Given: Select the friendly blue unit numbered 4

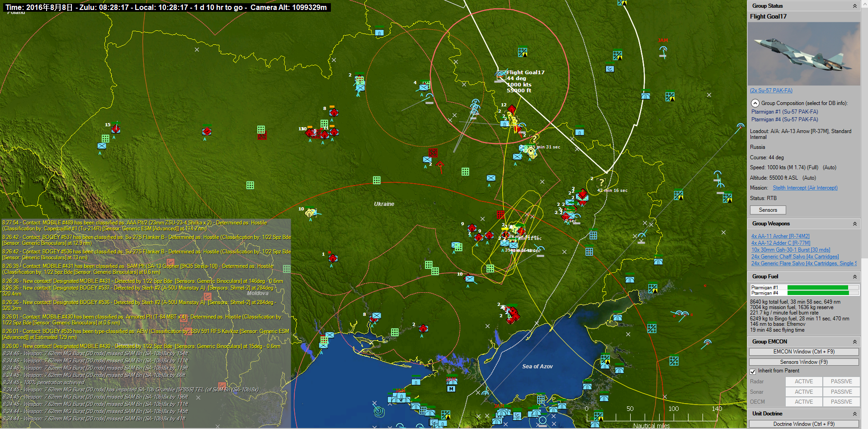Looking at the screenshot, I should click(424, 87).
